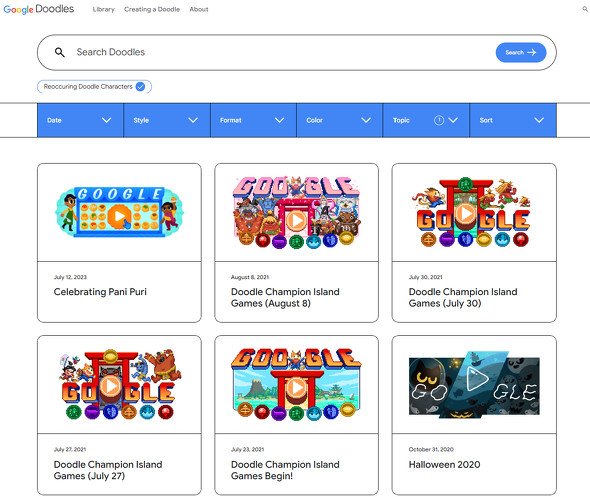Open the Sort dropdown

tap(513, 120)
